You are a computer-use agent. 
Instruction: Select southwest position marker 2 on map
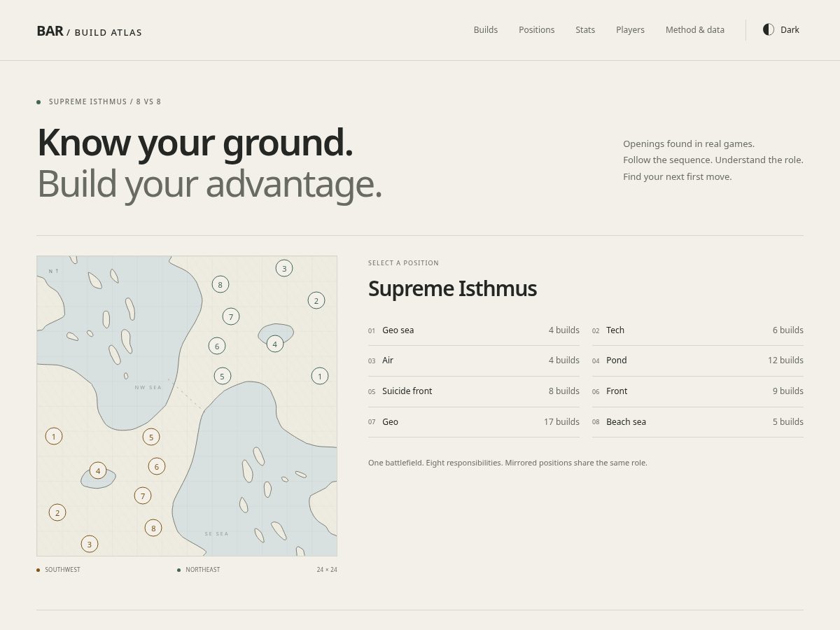click(57, 512)
